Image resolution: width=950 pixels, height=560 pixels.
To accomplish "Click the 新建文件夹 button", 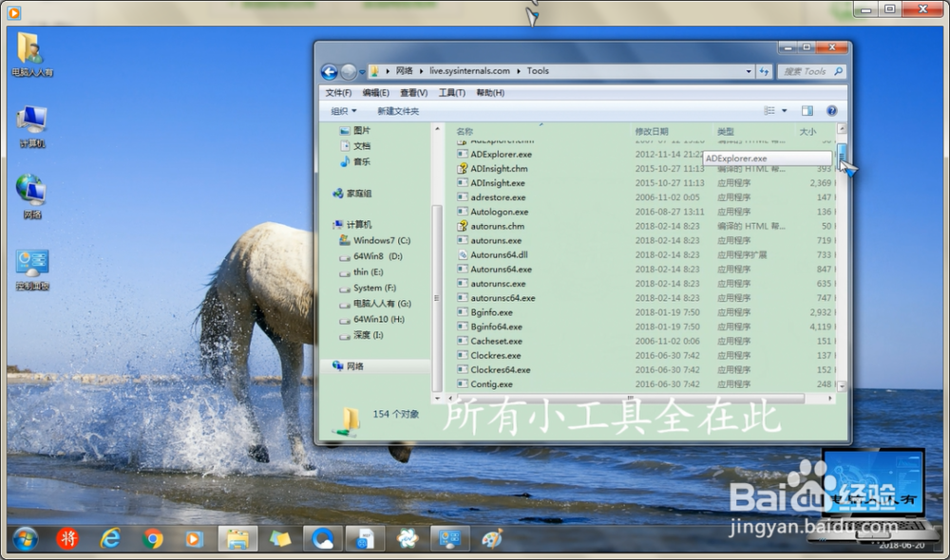I will 398,111.
